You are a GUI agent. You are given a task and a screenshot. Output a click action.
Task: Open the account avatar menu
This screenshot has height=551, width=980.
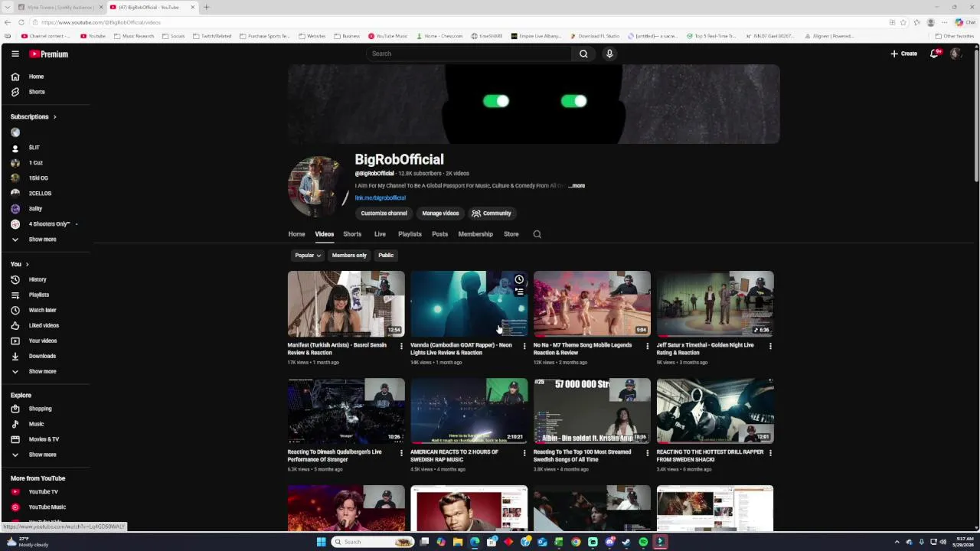955,54
